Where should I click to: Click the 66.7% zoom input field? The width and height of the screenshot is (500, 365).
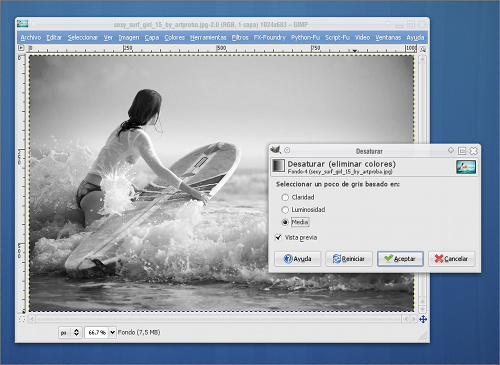97,332
